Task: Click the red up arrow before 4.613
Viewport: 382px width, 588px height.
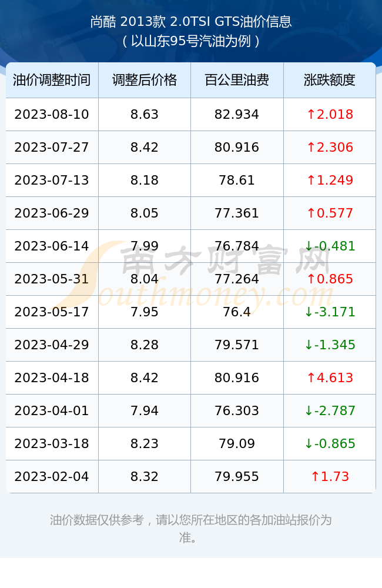Action: tap(311, 377)
